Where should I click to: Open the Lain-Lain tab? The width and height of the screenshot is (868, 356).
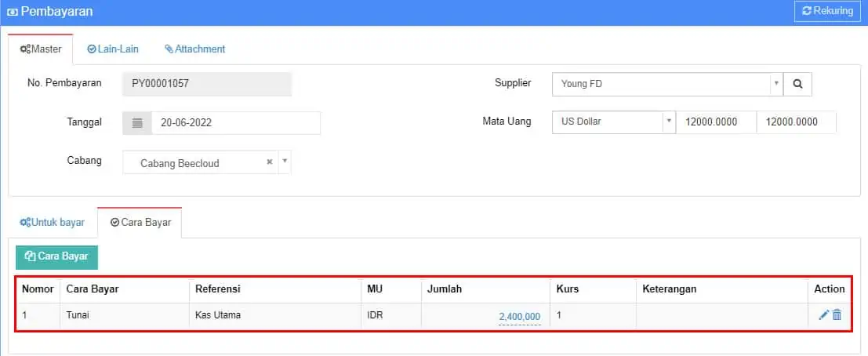click(x=113, y=49)
